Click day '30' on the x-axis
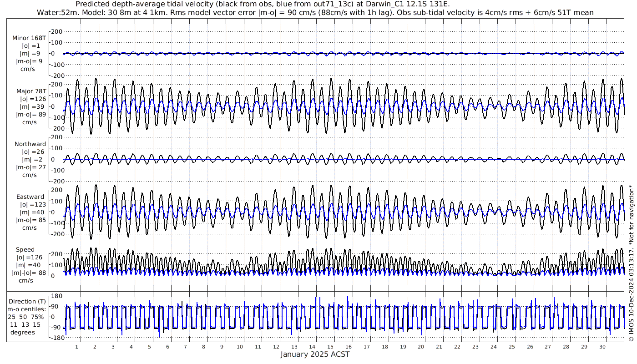Screen dimensions: 637x364 [x=602, y=347]
